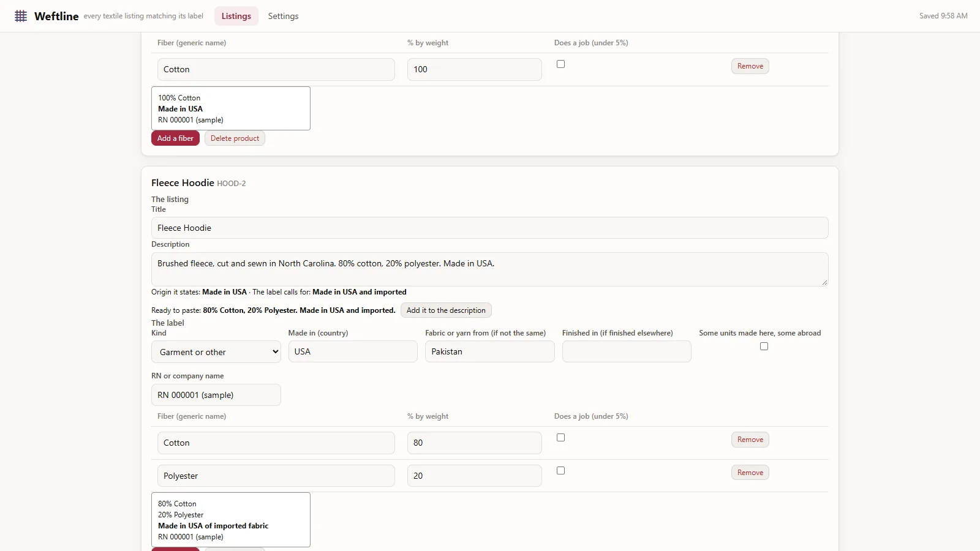Click the '100% Cotton' label preview line
This screenshot has width=980, height=551.
[179, 98]
